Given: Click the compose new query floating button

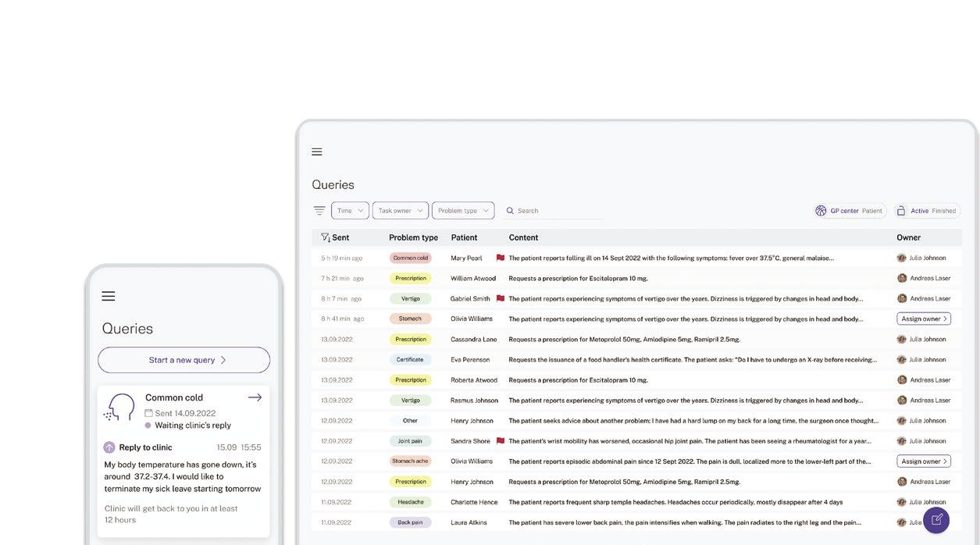Looking at the screenshot, I should [936, 520].
